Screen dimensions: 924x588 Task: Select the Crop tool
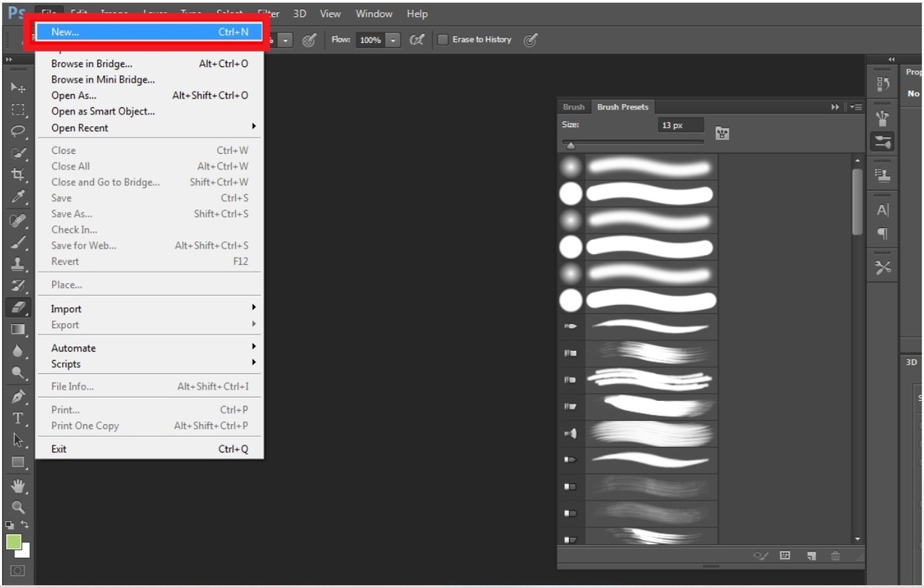[x=18, y=175]
